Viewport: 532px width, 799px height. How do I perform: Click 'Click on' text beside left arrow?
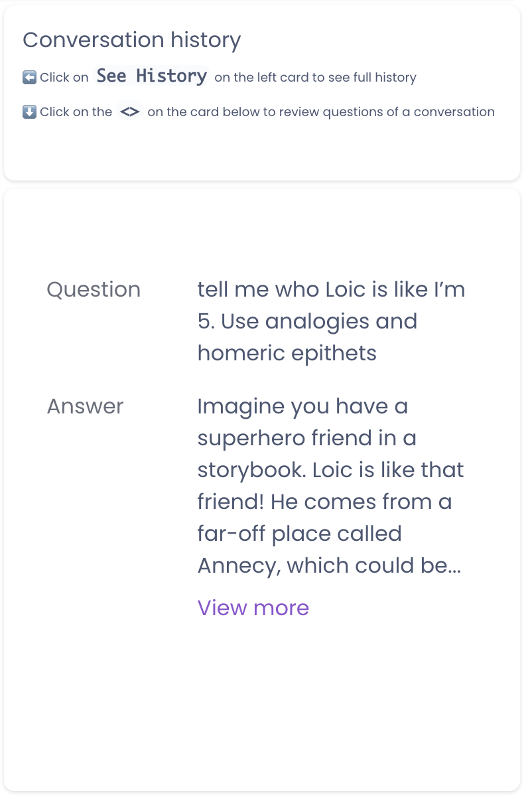(x=64, y=78)
